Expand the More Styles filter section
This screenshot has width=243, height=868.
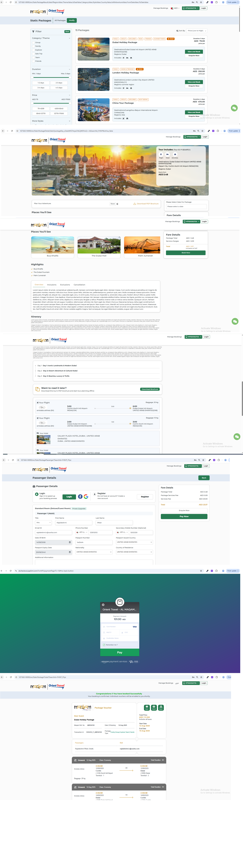[x=70, y=121]
